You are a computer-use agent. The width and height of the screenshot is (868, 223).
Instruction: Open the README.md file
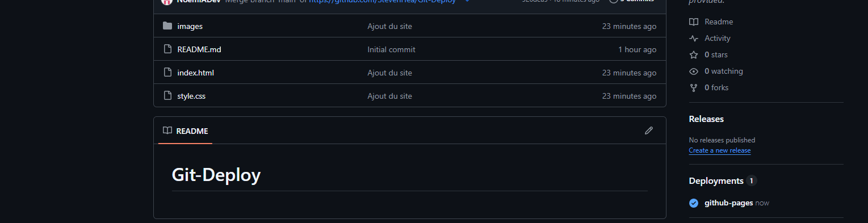pyautogui.click(x=199, y=49)
